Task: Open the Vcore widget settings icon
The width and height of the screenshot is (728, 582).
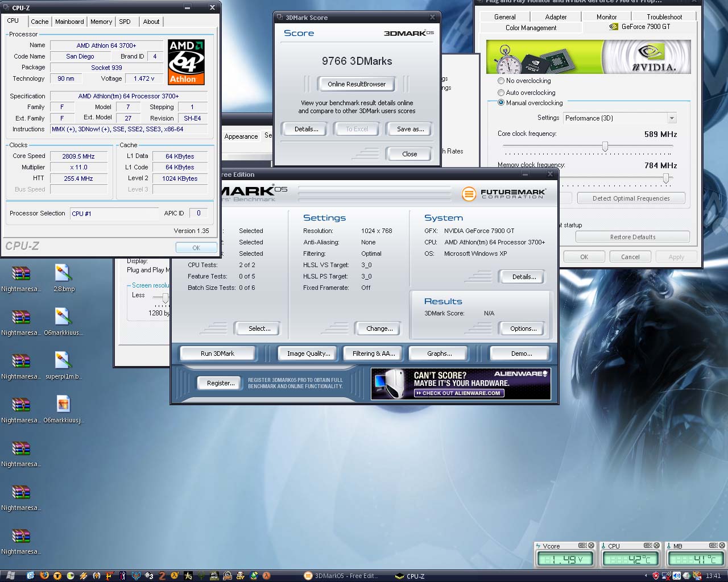Action: (582, 546)
